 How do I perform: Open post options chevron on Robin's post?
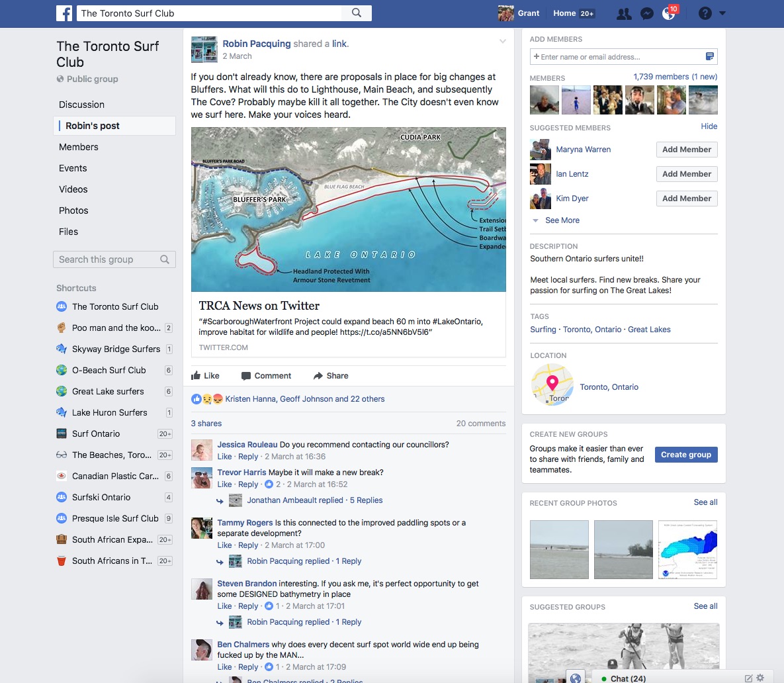[x=502, y=42]
